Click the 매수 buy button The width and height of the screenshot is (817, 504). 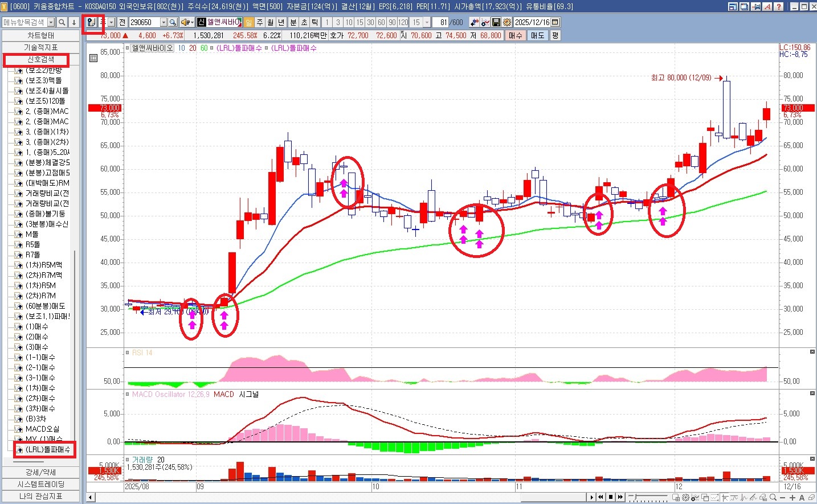[516, 35]
